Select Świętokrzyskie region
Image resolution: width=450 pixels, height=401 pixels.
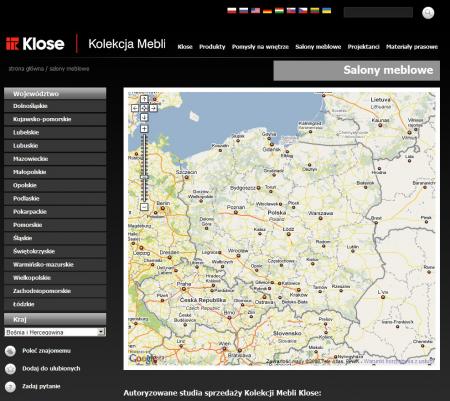pos(55,251)
